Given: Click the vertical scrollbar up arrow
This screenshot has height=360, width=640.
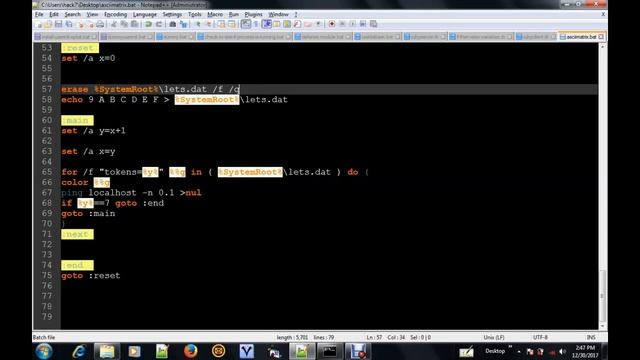Looking at the screenshot, I should click(x=602, y=47).
